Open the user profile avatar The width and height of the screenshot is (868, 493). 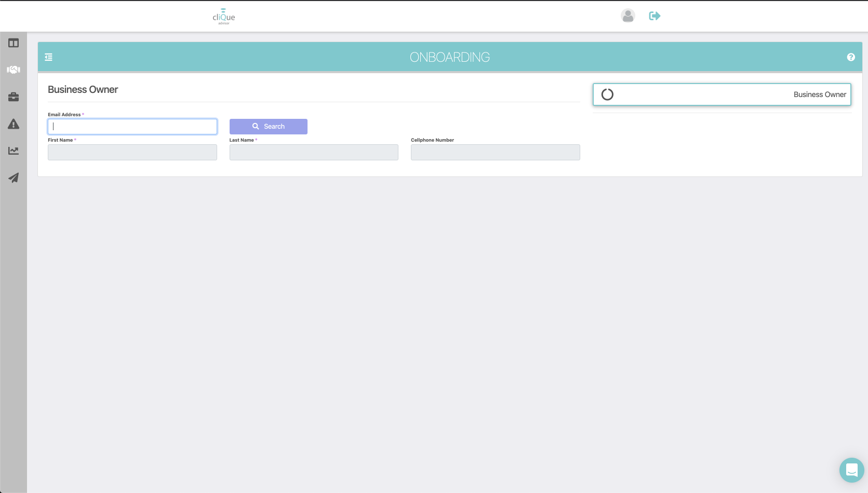pos(628,16)
